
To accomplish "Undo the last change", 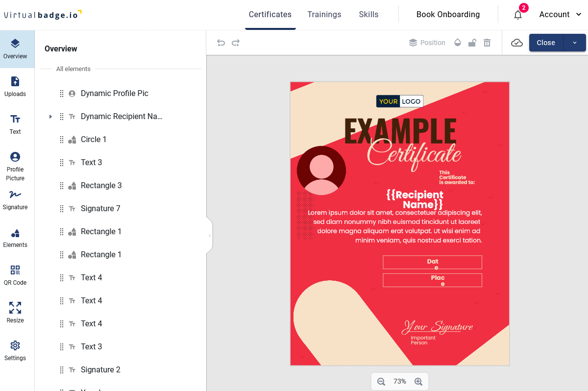I will click(221, 43).
